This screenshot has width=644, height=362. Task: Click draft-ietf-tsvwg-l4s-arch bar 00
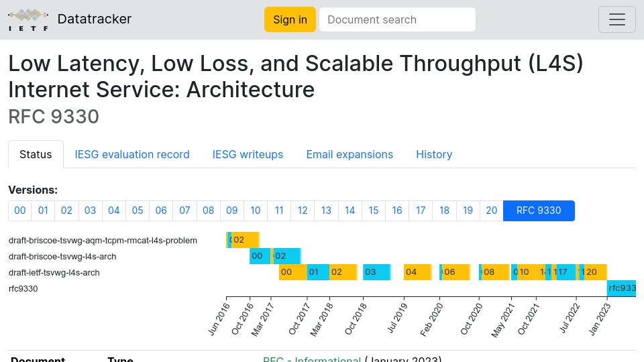pos(293,272)
